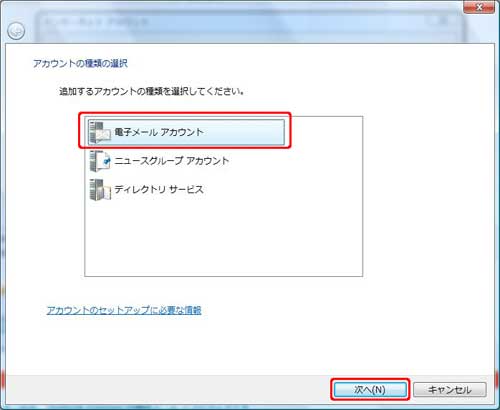Open the アカウントのセットアップに必要な情報 link
The image size is (500, 410).
point(124,310)
